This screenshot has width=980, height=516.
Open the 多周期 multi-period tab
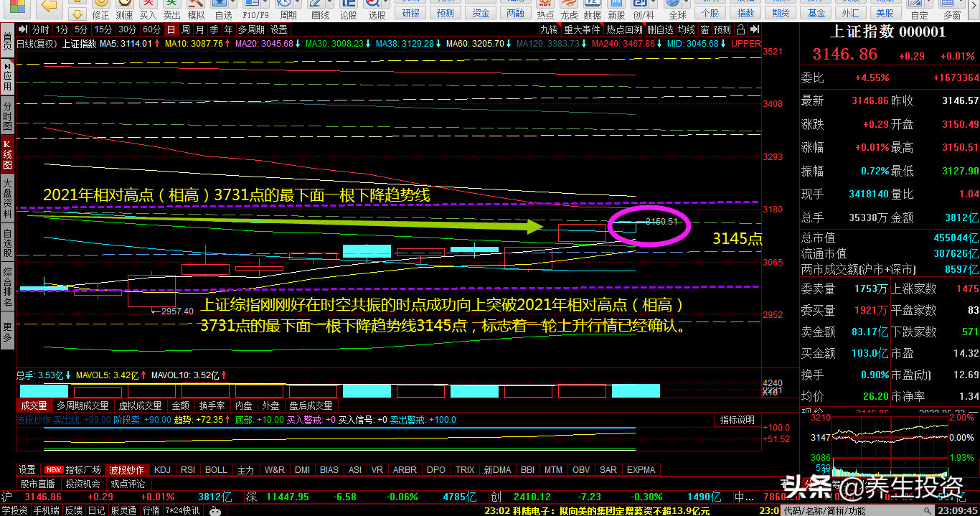[x=251, y=29]
